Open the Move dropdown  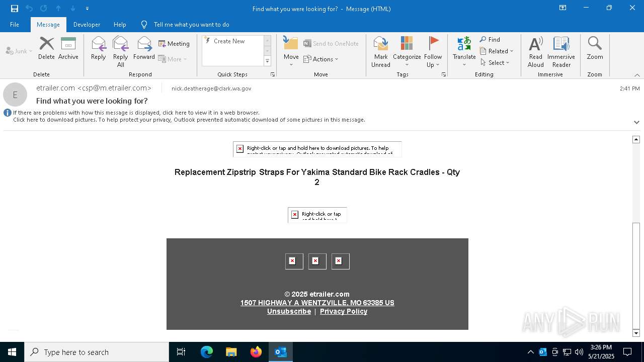point(291,52)
